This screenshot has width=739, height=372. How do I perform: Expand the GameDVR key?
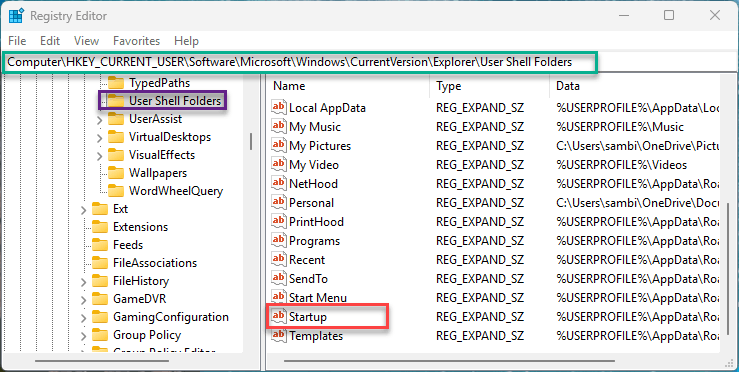(83, 300)
